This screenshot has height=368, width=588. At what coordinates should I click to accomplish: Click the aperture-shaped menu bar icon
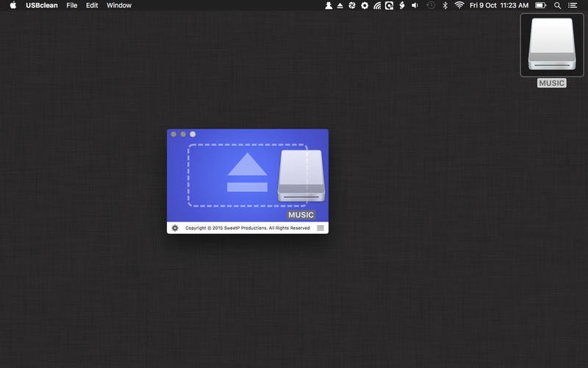(x=352, y=5)
